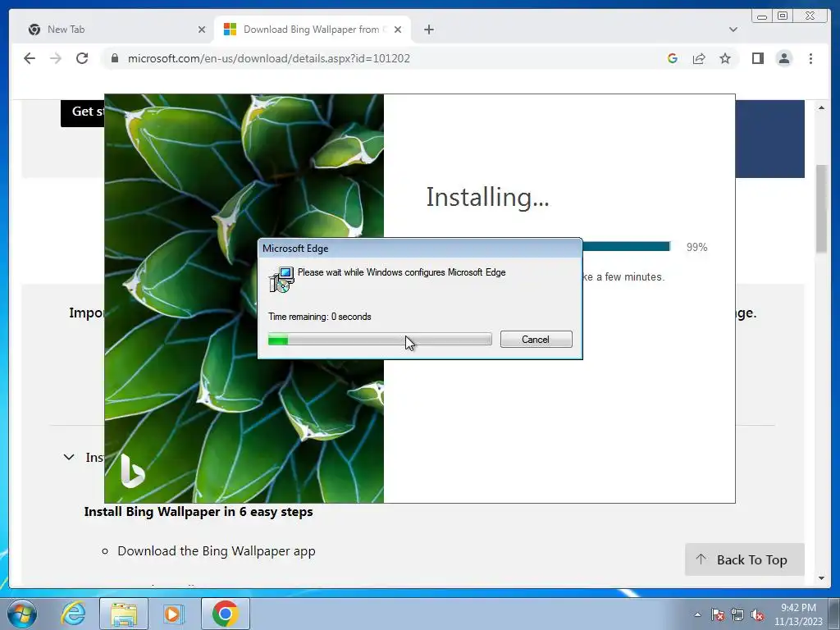Open the tab search dropdown
840x630 pixels.
click(733, 30)
